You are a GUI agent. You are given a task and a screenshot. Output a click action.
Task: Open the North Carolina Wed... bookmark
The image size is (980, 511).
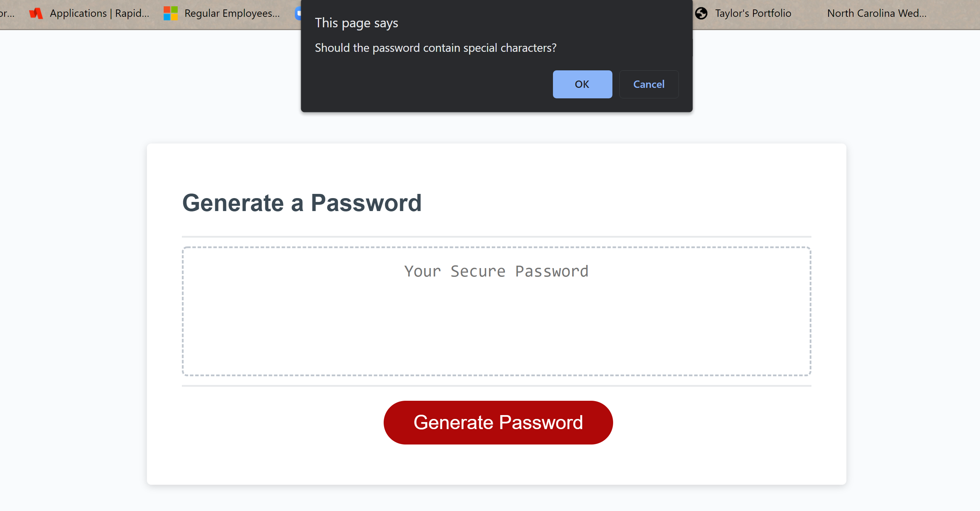click(877, 13)
